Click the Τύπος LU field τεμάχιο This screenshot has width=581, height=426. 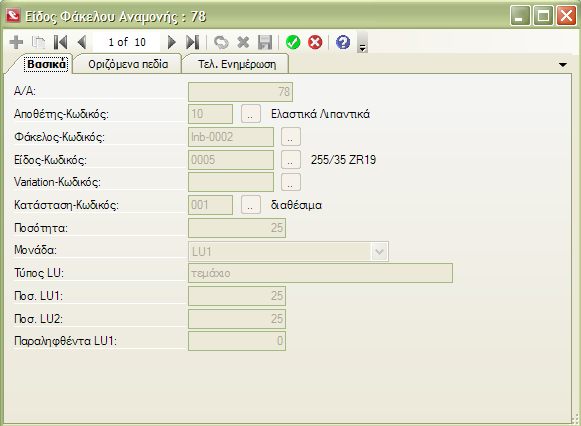[320, 273]
